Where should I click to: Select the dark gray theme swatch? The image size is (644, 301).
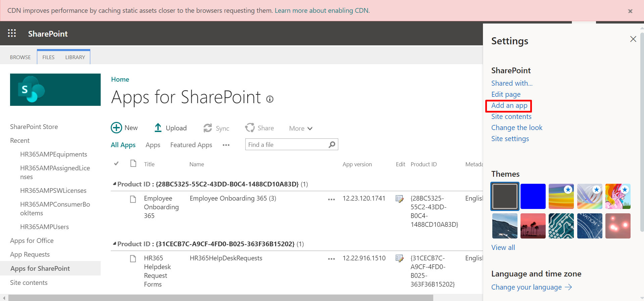click(505, 196)
